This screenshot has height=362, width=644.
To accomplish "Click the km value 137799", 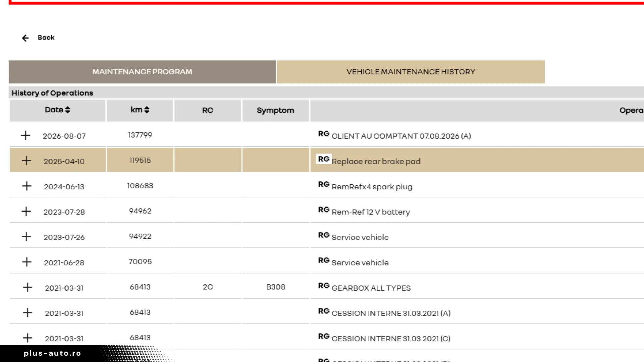I will tap(140, 135).
